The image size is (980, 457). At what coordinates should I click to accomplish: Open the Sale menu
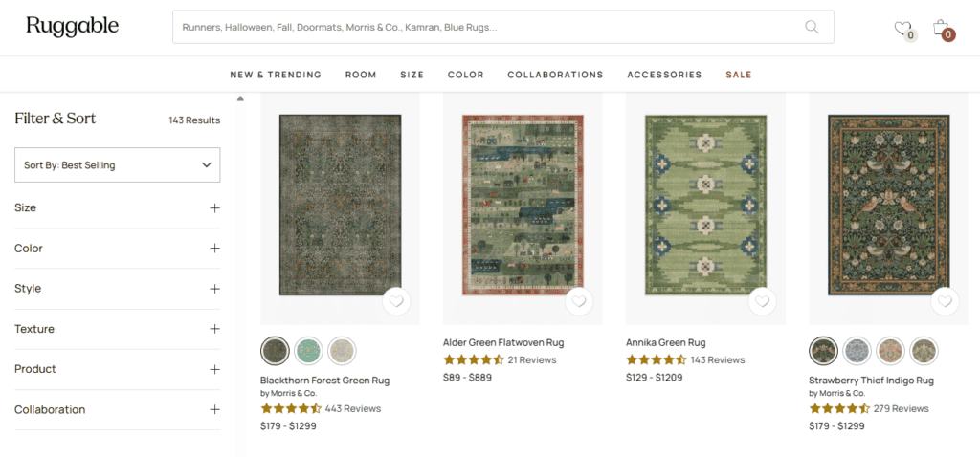point(739,75)
